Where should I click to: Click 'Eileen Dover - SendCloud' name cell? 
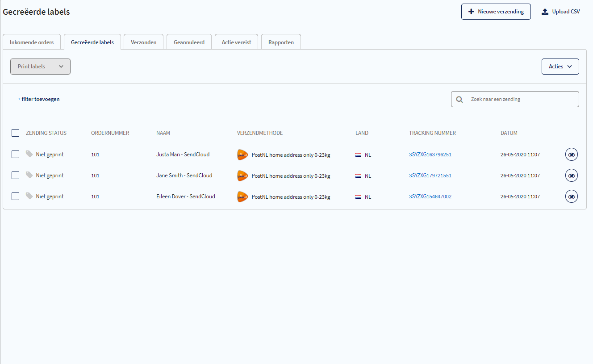186,197
